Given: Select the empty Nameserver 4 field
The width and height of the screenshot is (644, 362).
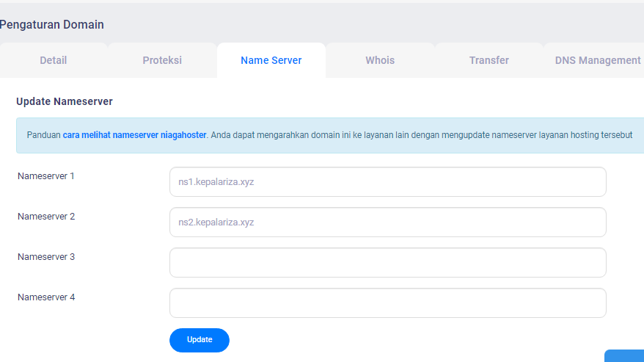Looking at the screenshot, I should pyautogui.click(x=387, y=303).
